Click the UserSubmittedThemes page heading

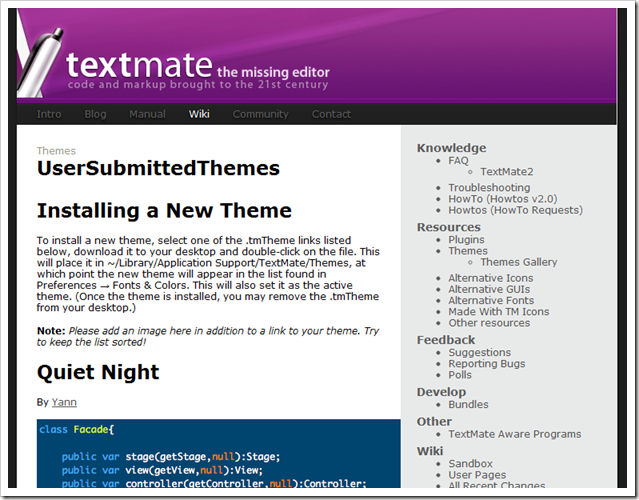158,168
